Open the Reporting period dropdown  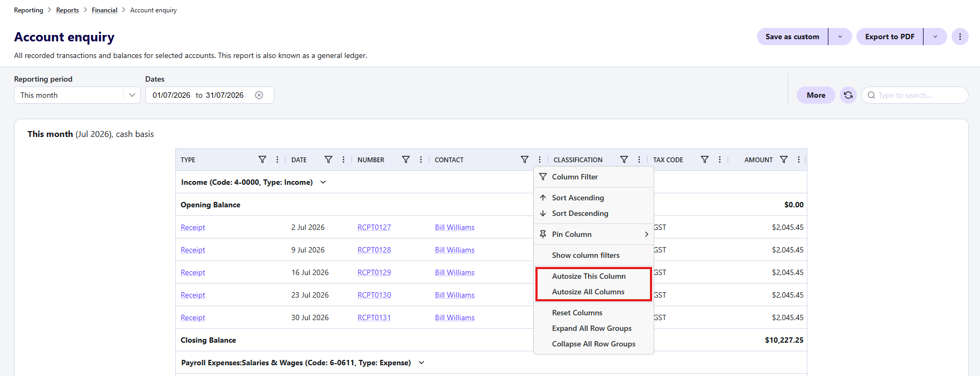(x=77, y=95)
